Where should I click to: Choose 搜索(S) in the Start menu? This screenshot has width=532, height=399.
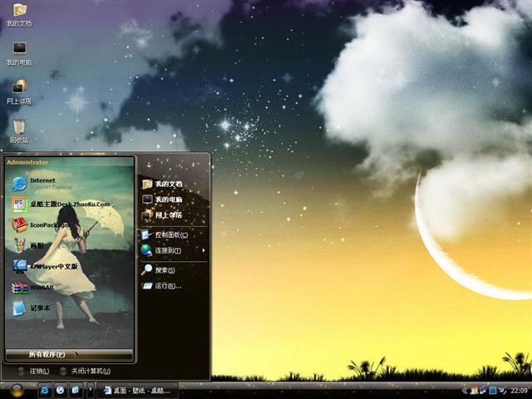pyautogui.click(x=164, y=270)
